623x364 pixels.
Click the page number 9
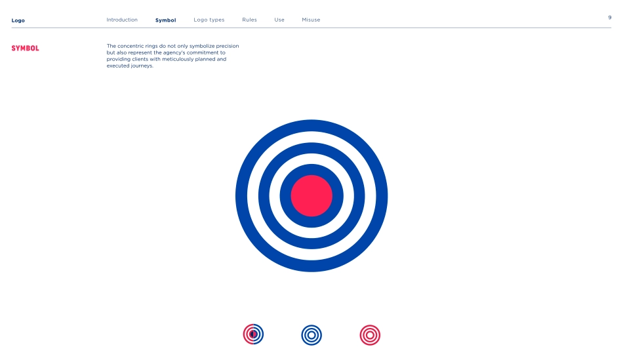[x=609, y=18]
